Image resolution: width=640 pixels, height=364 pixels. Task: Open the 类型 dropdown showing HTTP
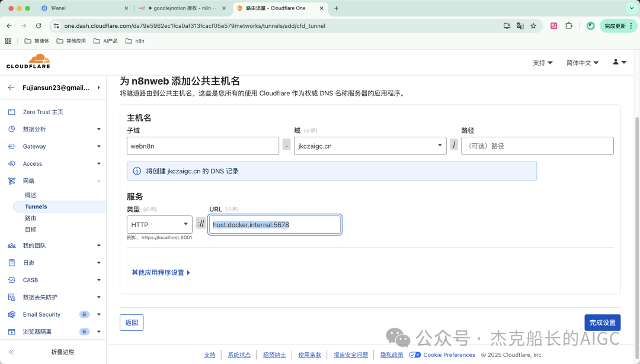coord(159,224)
